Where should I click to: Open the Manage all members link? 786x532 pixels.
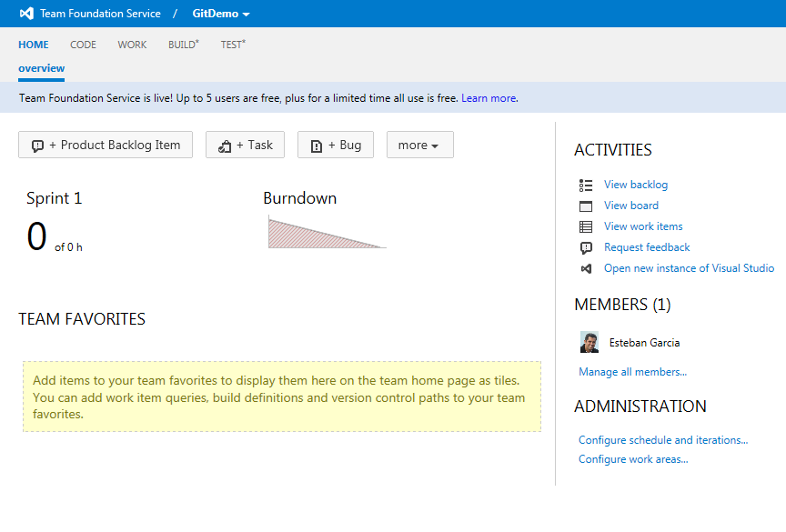tap(632, 372)
